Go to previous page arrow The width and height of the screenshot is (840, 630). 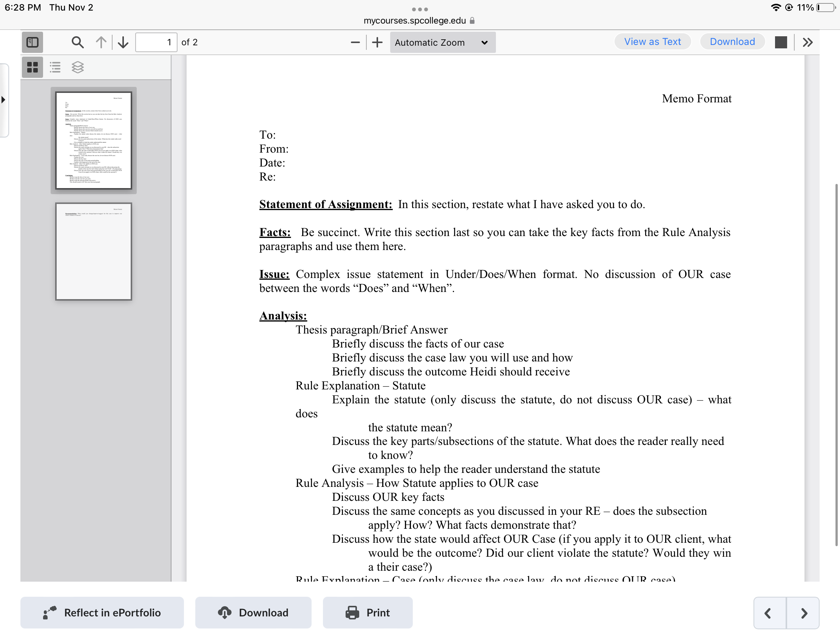[101, 42]
